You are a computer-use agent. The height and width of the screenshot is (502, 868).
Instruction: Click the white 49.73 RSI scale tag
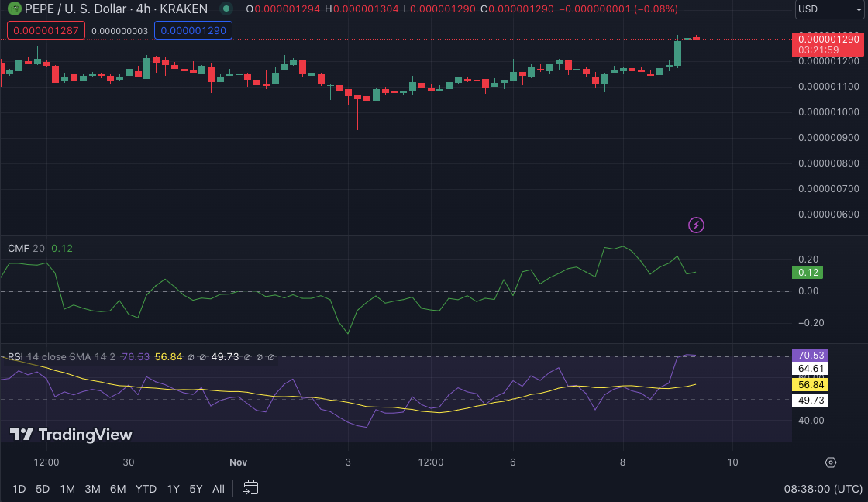pyautogui.click(x=811, y=401)
